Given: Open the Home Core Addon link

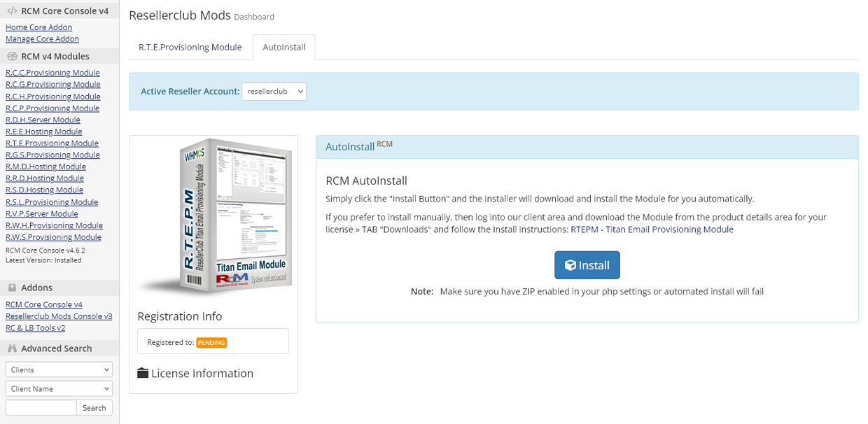Looking at the screenshot, I should 39,27.
